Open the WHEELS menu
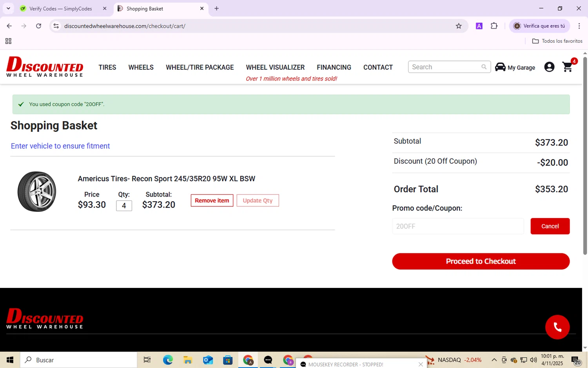The width and height of the screenshot is (588, 368). point(141,67)
